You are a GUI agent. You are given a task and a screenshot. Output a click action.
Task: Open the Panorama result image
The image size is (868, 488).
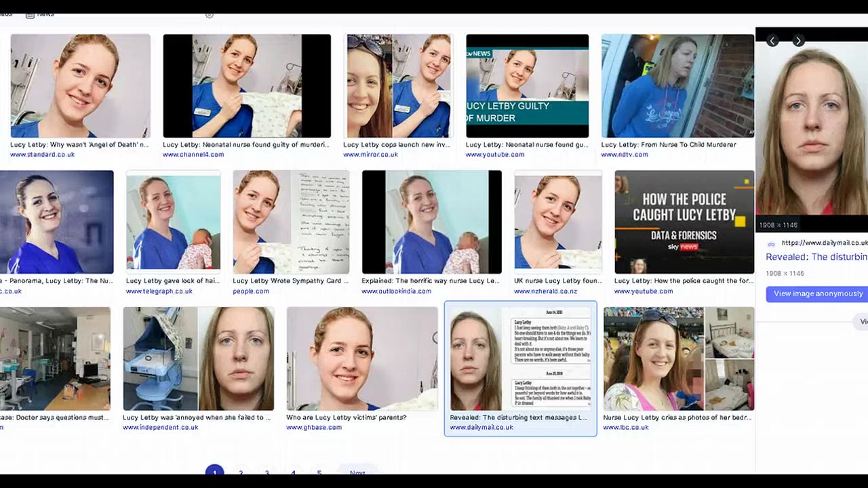[x=57, y=222]
